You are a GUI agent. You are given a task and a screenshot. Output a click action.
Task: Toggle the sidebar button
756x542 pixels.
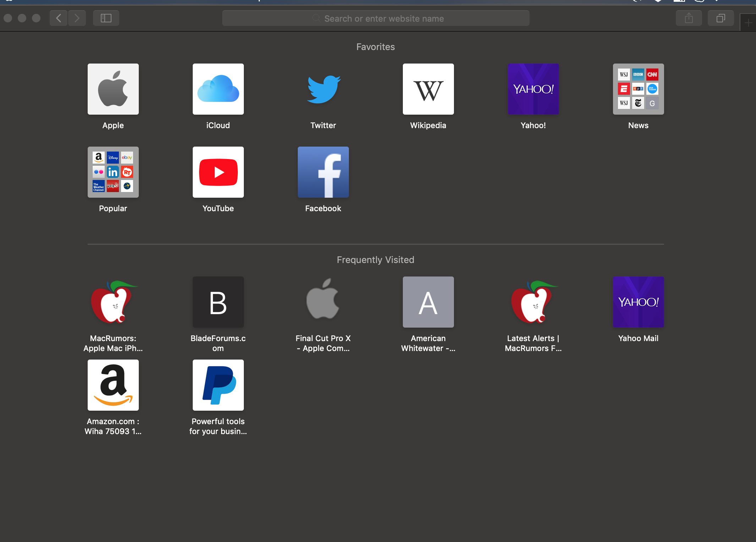pyautogui.click(x=106, y=18)
